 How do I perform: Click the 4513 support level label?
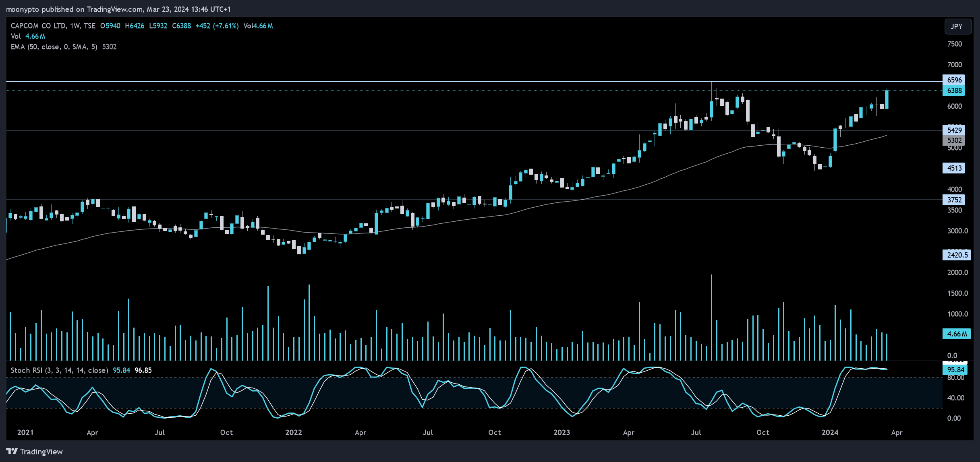(953, 168)
